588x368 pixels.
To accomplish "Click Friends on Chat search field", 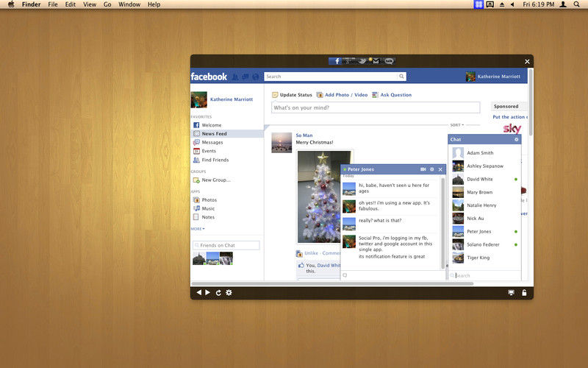I will pos(226,246).
